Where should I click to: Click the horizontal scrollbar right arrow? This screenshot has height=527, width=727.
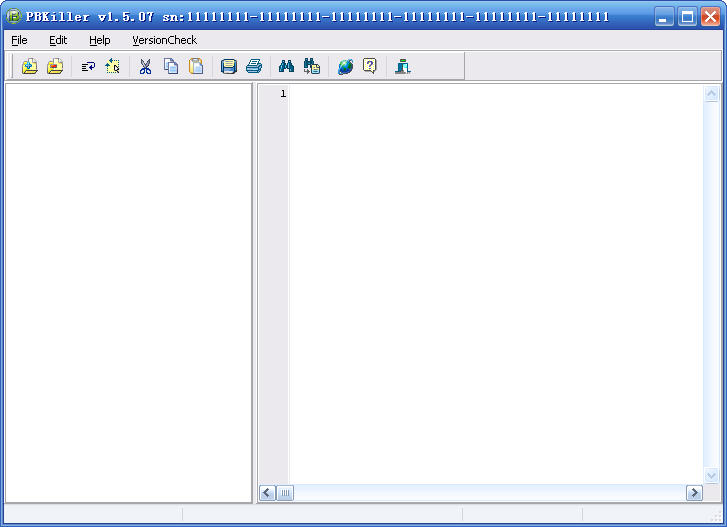coord(694,493)
